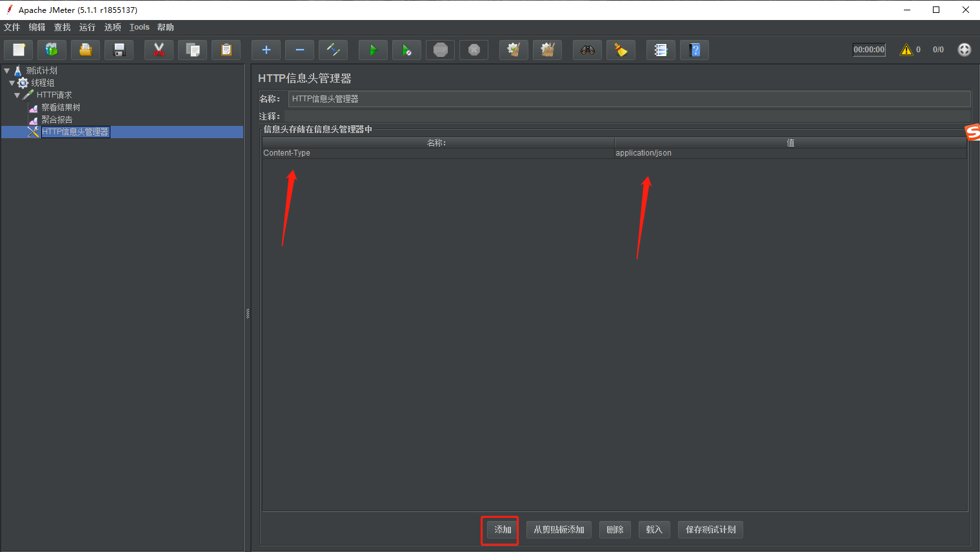This screenshot has height=552, width=980.
Task: Open the 运行 menu
Action: 87,27
